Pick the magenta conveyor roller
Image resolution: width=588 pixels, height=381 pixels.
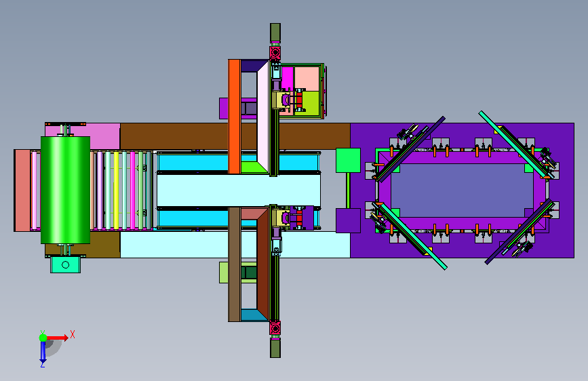pyautogui.click(x=132, y=190)
